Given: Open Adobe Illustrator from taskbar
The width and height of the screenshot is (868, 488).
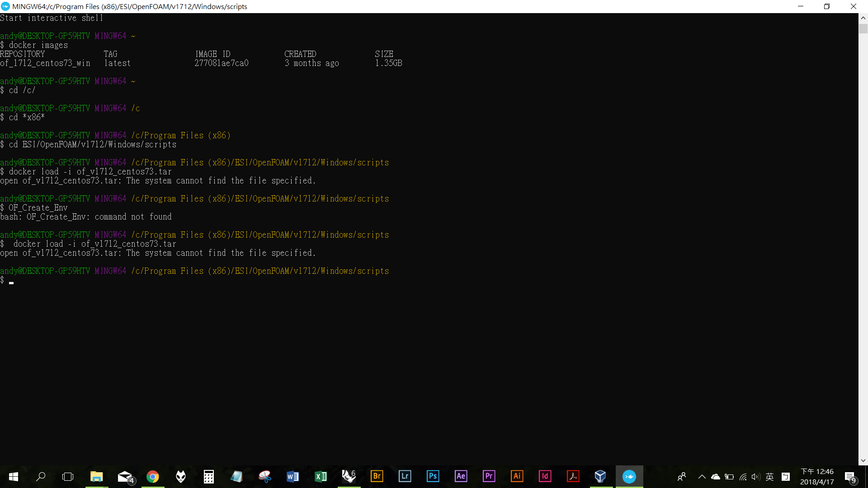Looking at the screenshot, I should tap(517, 476).
